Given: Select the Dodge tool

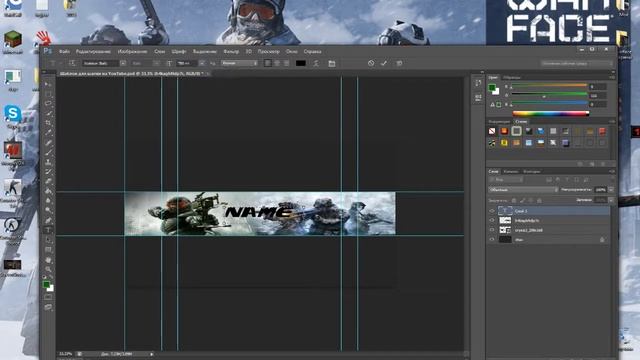Looking at the screenshot, I should pos(48,211).
